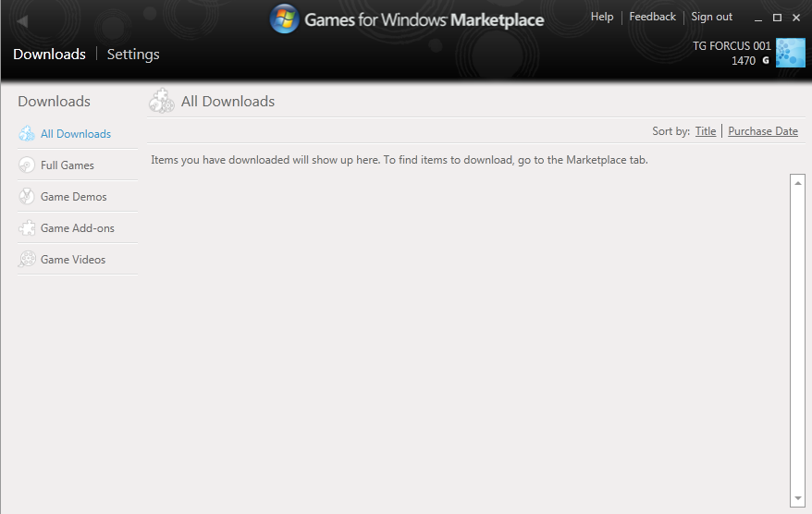Screen dimensions: 812x514
Task: Select Game Demos category
Action: [74, 197]
